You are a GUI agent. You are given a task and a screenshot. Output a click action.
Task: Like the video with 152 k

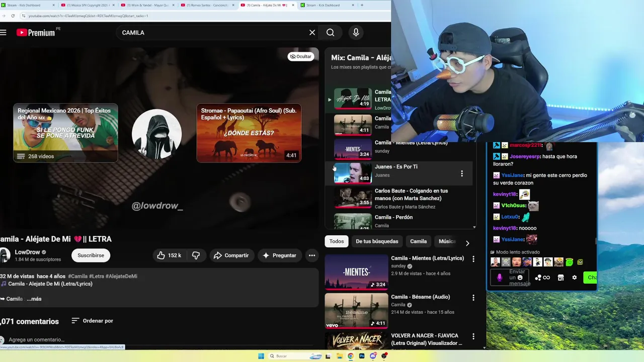tap(169, 255)
